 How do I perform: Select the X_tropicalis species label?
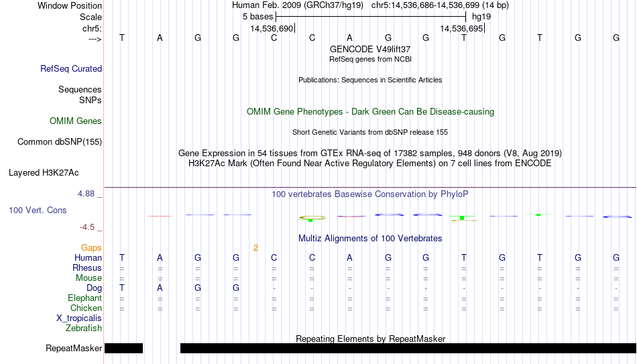pos(79,318)
